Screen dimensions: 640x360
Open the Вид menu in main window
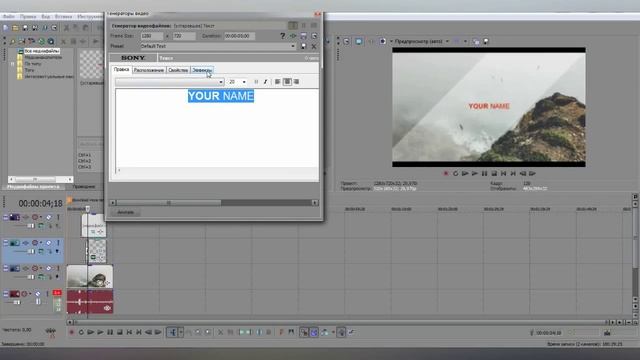point(46,17)
